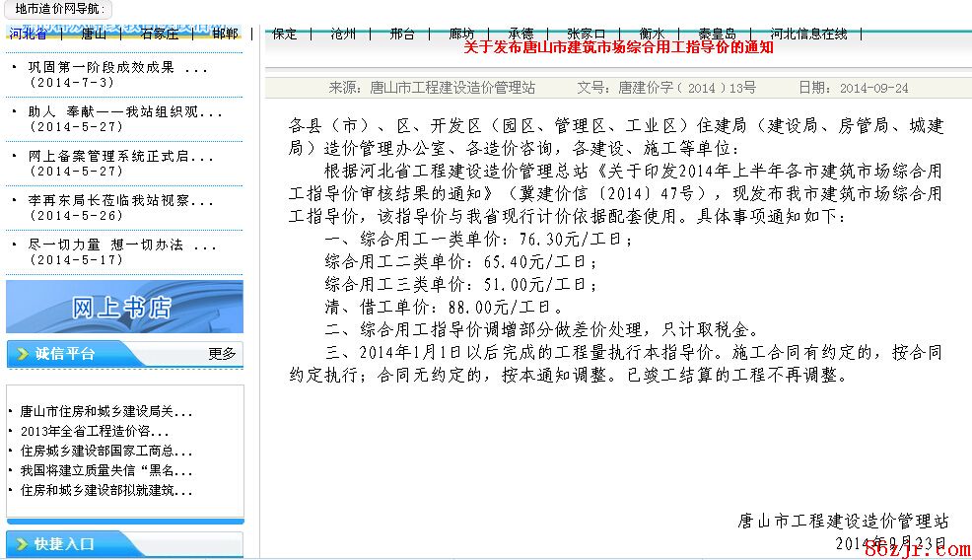The height and width of the screenshot is (560, 972).
Task: Open 更多 in the 诚信平台 section
Action: [222, 354]
